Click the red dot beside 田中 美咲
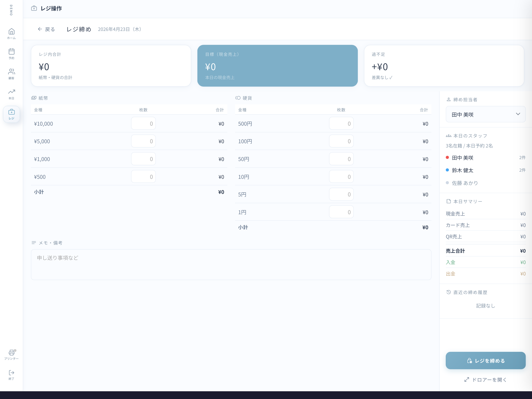Viewport: 532px width, 399px height. coord(447,158)
